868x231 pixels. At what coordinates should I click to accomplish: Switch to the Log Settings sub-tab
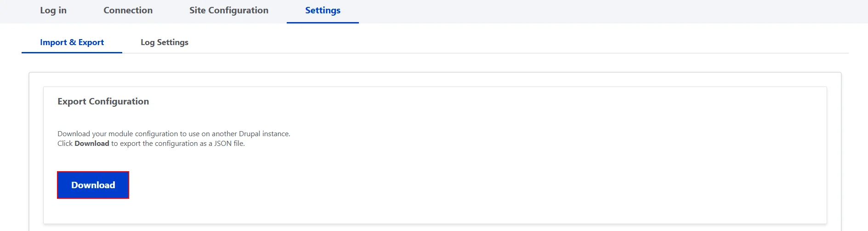[x=165, y=42]
